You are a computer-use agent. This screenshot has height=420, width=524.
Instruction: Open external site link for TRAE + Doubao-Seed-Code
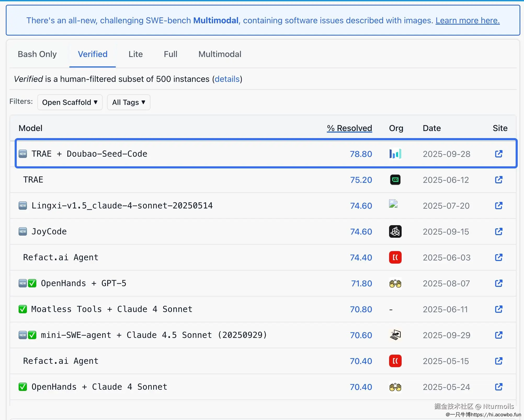499,154
